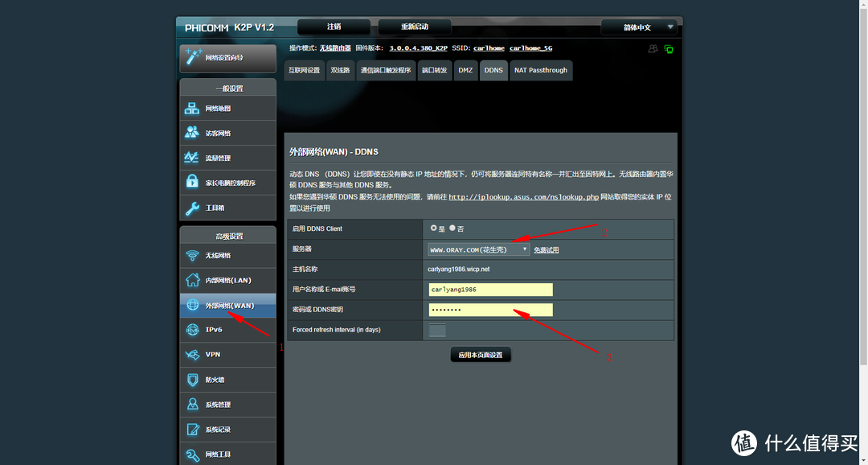Open 流量管理 traffic manager icon
Image resolution: width=868 pixels, height=465 pixels.
[192, 158]
